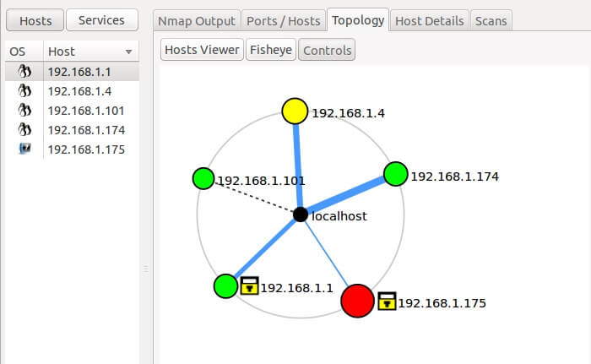Click the yellow node for 192.168.1.4
This screenshot has height=364, width=591.
point(295,111)
